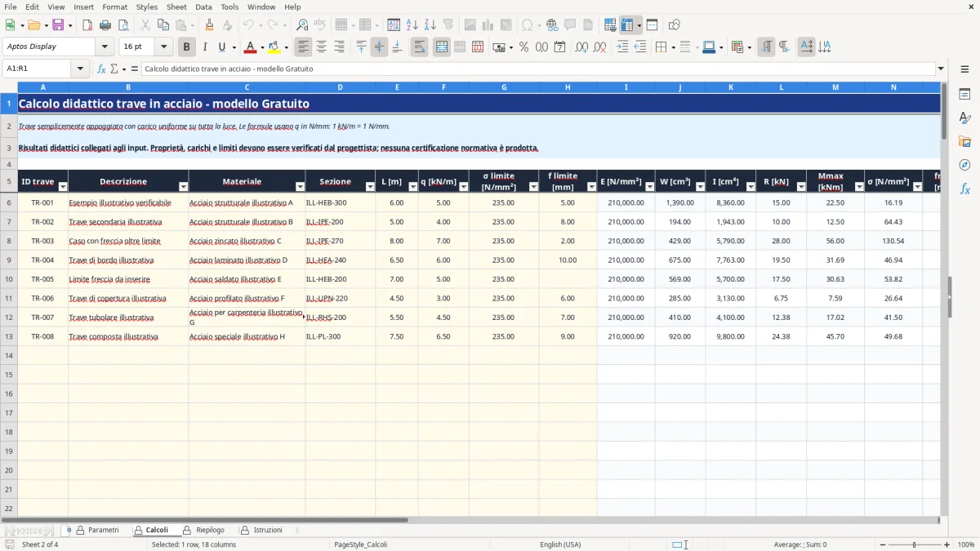
Task: Expand the formula bar arrow
Action: tap(941, 69)
